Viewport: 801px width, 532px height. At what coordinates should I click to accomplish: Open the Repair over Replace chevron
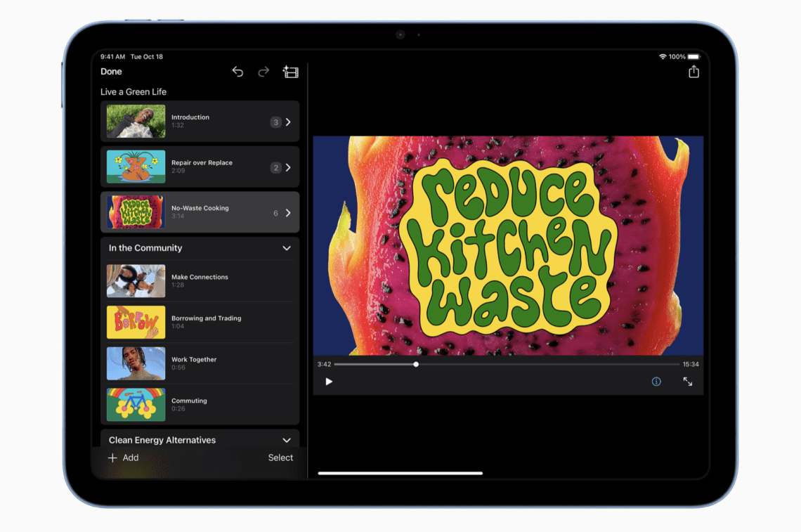288,167
